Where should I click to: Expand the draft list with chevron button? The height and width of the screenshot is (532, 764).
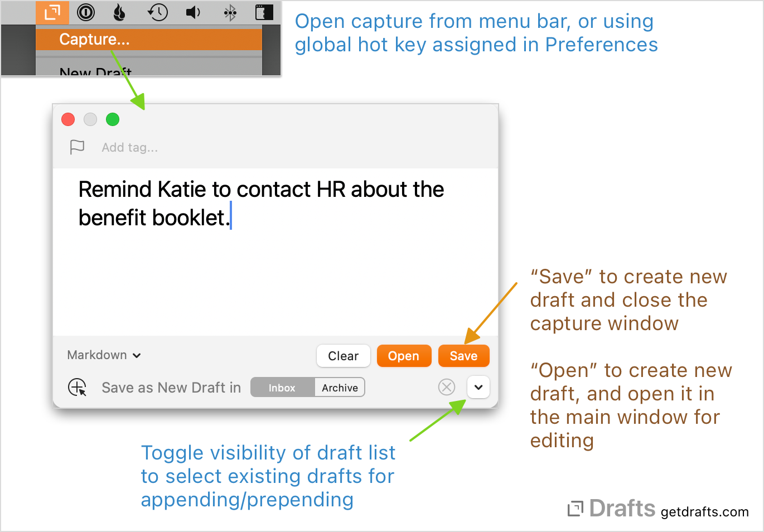pyautogui.click(x=478, y=387)
